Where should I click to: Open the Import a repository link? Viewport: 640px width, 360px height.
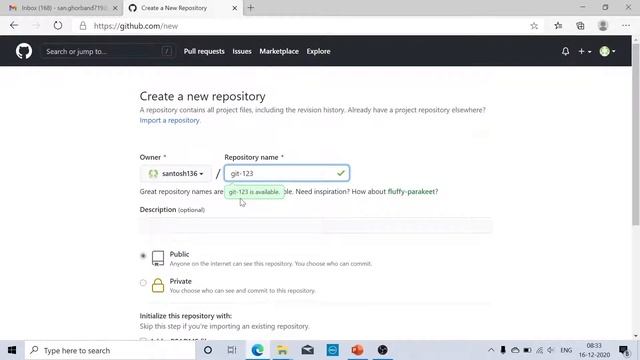(x=169, y=120)
